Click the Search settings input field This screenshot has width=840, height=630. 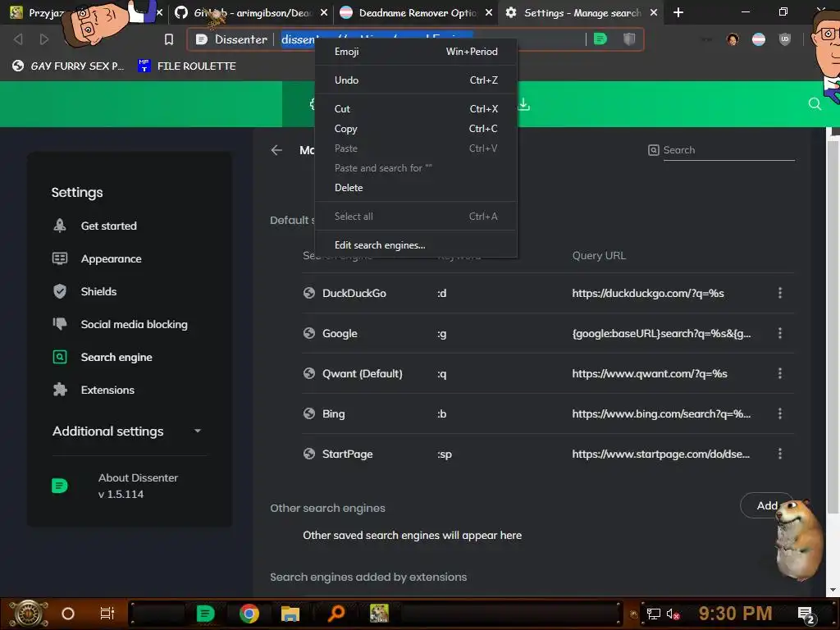pyautogui.click(x=728, y=150)
